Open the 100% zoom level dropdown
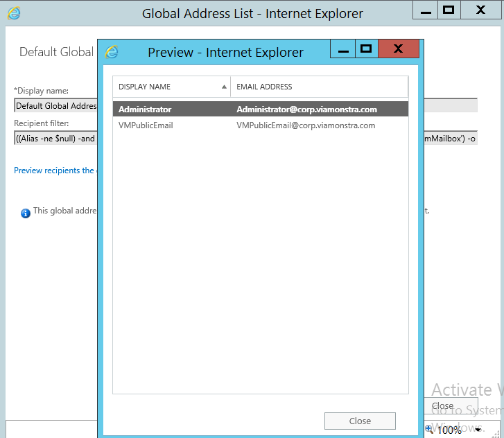Screen dimensions: 504x438 (x=478, y=430)
